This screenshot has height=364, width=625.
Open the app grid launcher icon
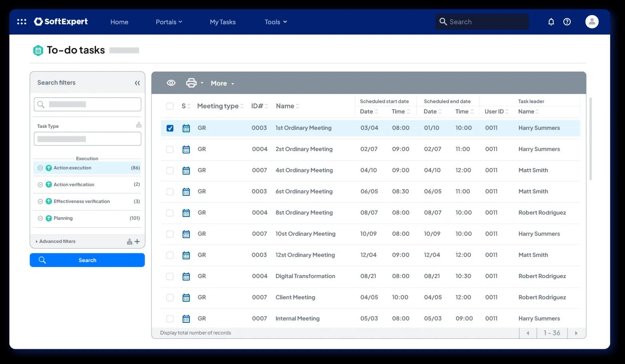coord(22,22)
